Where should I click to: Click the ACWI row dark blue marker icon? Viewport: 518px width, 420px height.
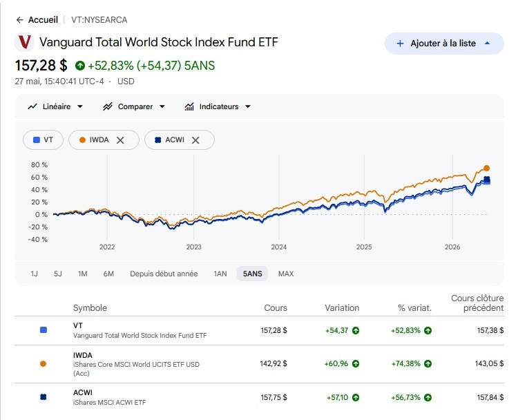(x=43, y=397)
